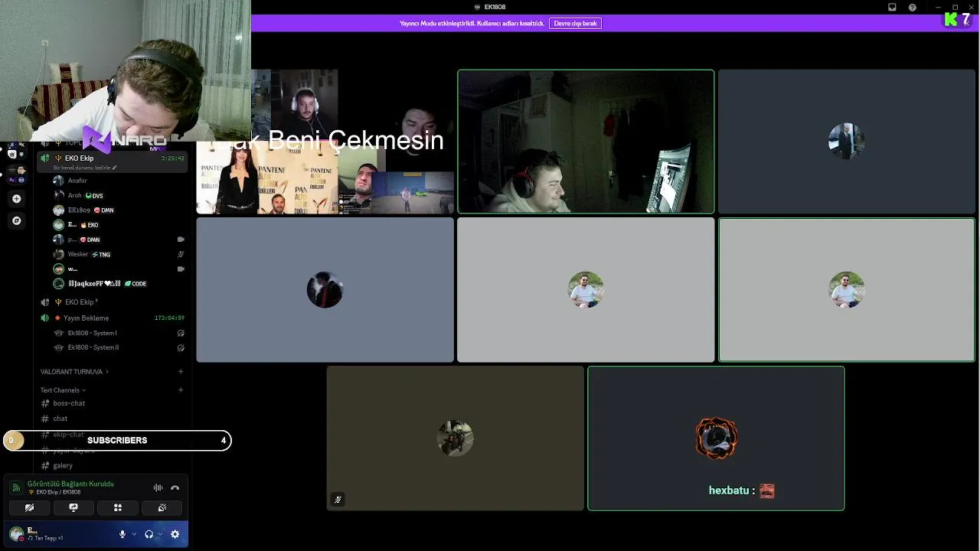Focus the live webcam video tile
Viewport: 980px width, 551px height.
pyautogui.click(x=586, y=142)
